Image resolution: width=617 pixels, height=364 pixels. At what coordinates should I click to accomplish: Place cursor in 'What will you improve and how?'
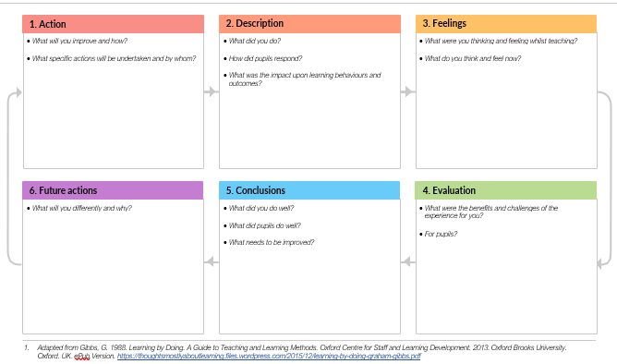(x=79, y=41)
